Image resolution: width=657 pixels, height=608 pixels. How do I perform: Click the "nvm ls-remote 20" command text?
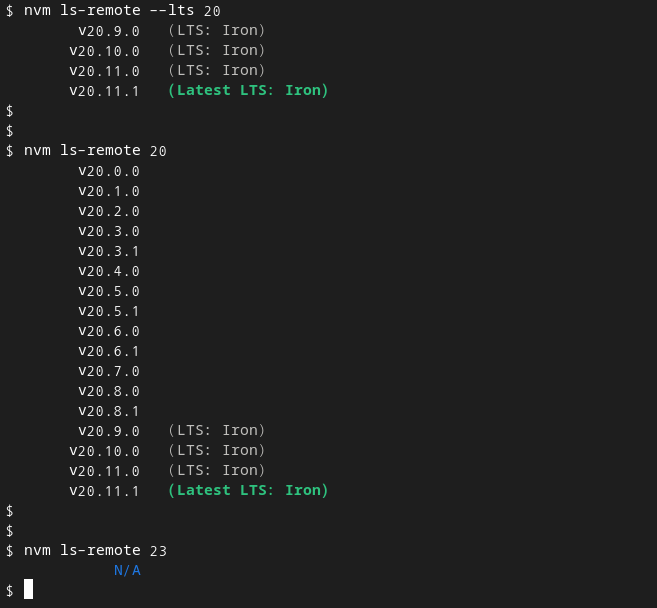(x=95, y=150)
